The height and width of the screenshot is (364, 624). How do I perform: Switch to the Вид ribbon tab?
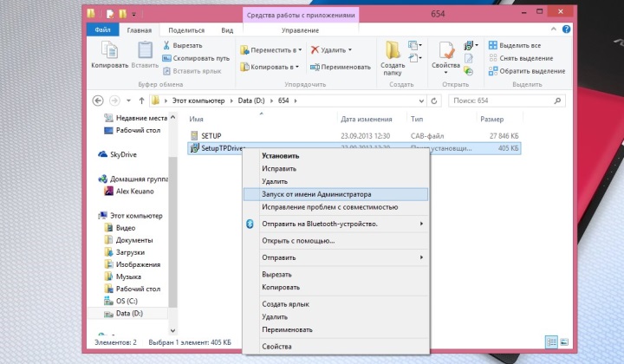coord(227,29)
